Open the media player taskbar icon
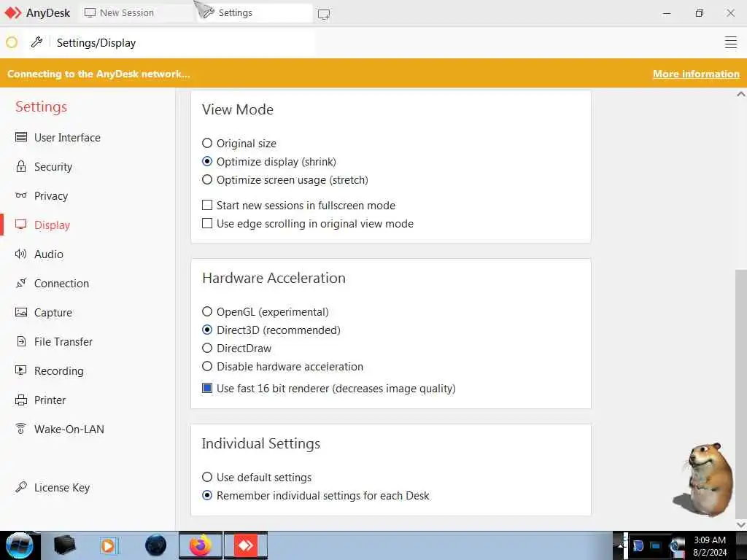The image size is (747, 560). [x=109, y=545]
